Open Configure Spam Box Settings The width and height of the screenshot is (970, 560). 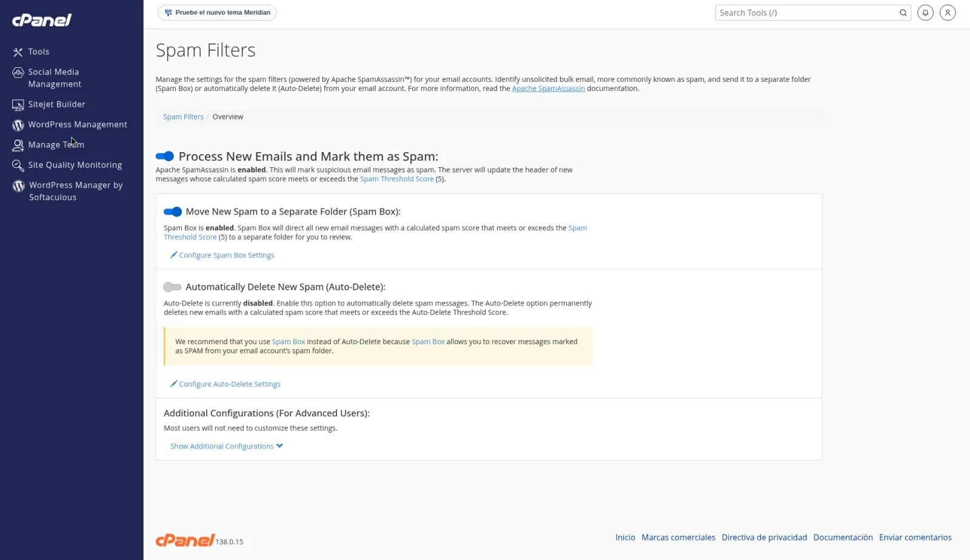[x=227, y=255]
